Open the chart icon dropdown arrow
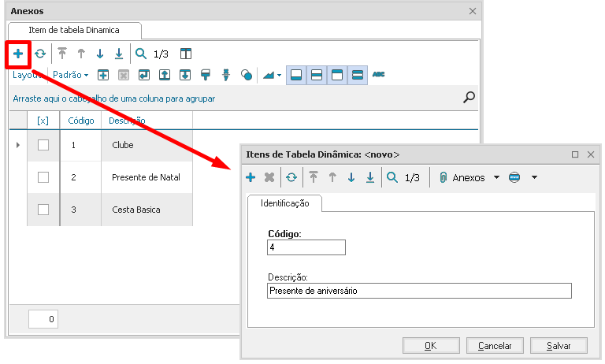Viewport: 605px width, 364px height. (x=280, y=76)
